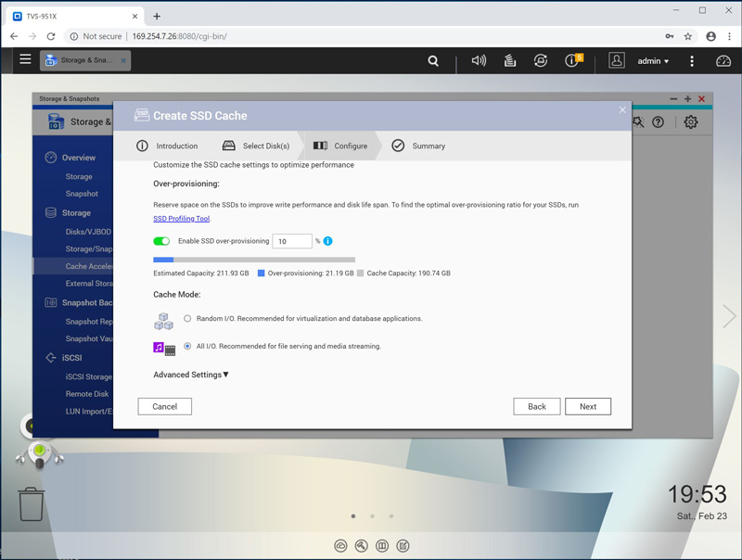The width and height of the screenshot is (742, 560).
Task: Open Cache Acceleration in sidebar
Action: (88, 266)
